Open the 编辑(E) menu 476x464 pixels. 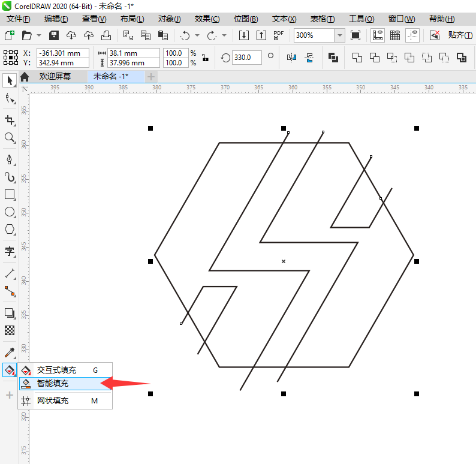point(56,19)
